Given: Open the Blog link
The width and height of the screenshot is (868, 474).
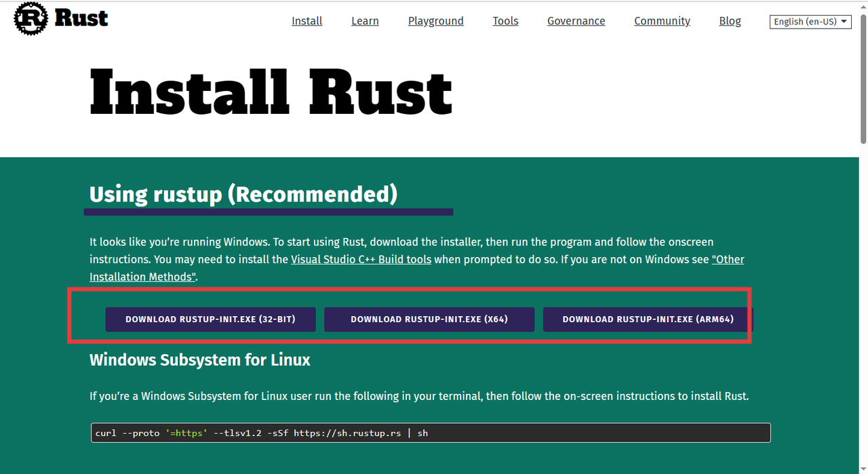Looking at the screenshot, I should coord(730,21).
